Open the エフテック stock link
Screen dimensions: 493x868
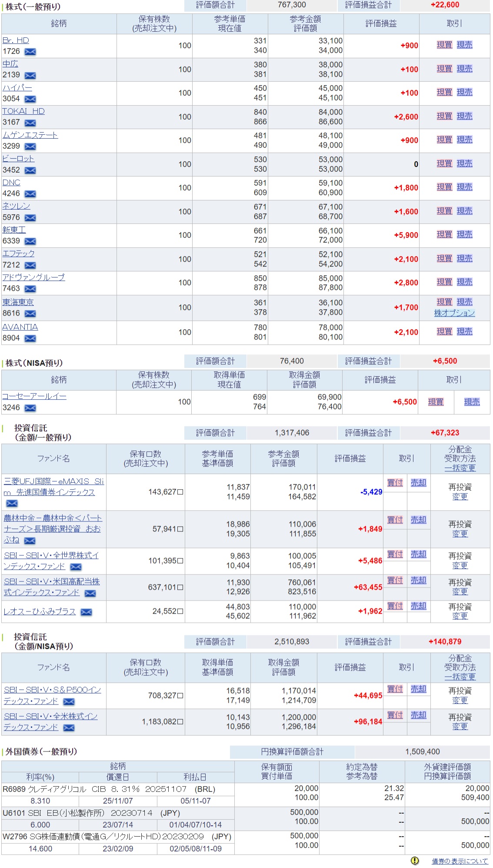pyautogui.click(x=18, y=254)
